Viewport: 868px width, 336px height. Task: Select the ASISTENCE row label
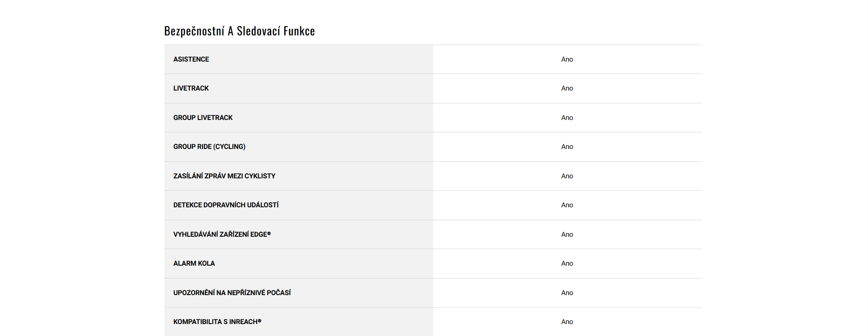click(191, 59)
